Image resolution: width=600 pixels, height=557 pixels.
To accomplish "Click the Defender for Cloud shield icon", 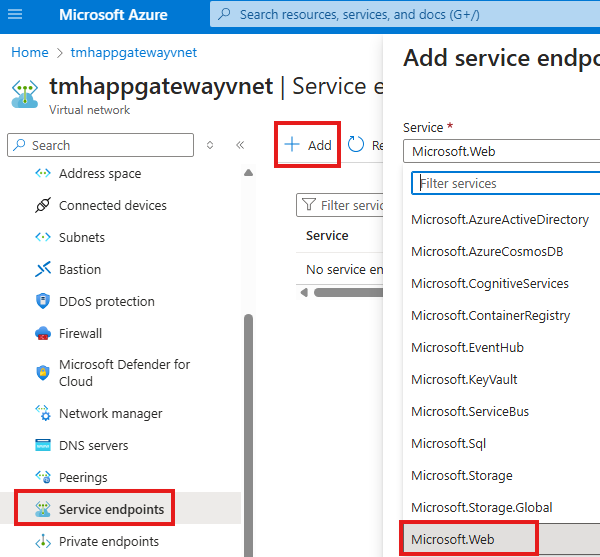I will [43, 372].
